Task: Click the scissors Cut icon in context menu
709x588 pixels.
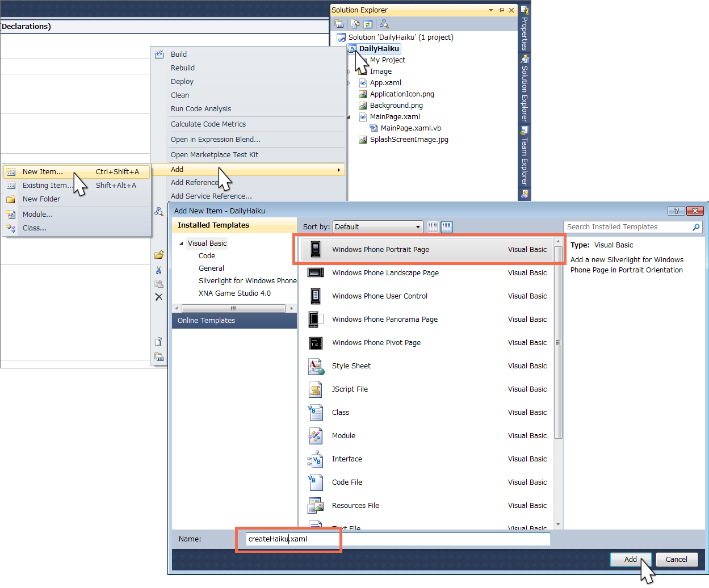Action: click(159, 270)
